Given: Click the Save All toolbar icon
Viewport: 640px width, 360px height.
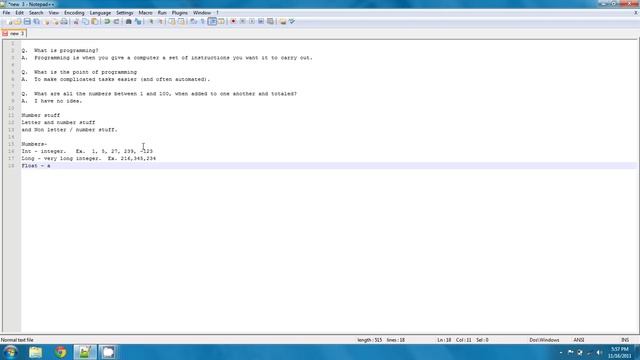Looking at the screenshot, I should click(36, 21).
